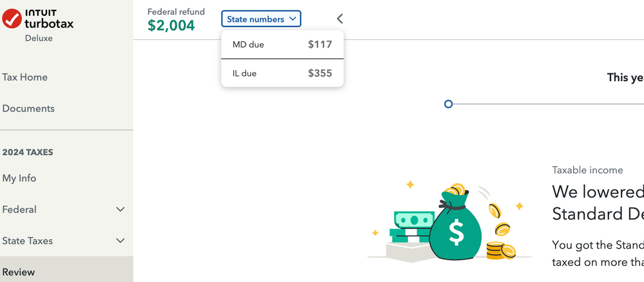This screenshot has width=644, height=282.
Task: Click the Deluxe edition label
Action: click(x=39, y=38)
